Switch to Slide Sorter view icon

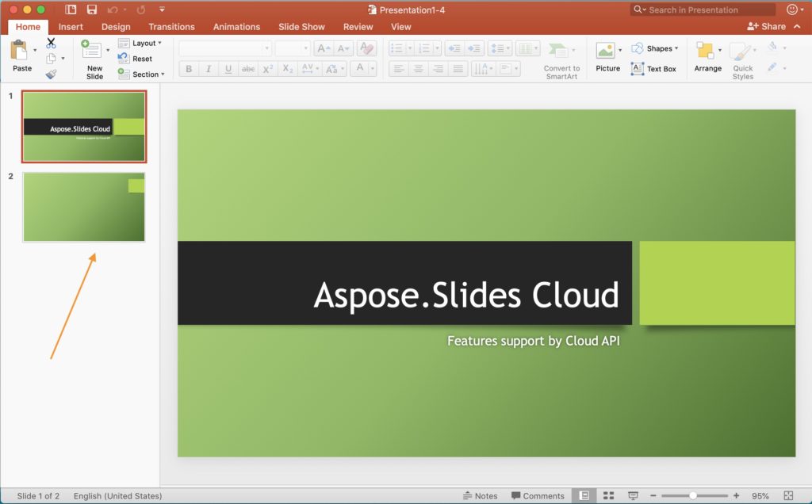[x=608, y=496]
